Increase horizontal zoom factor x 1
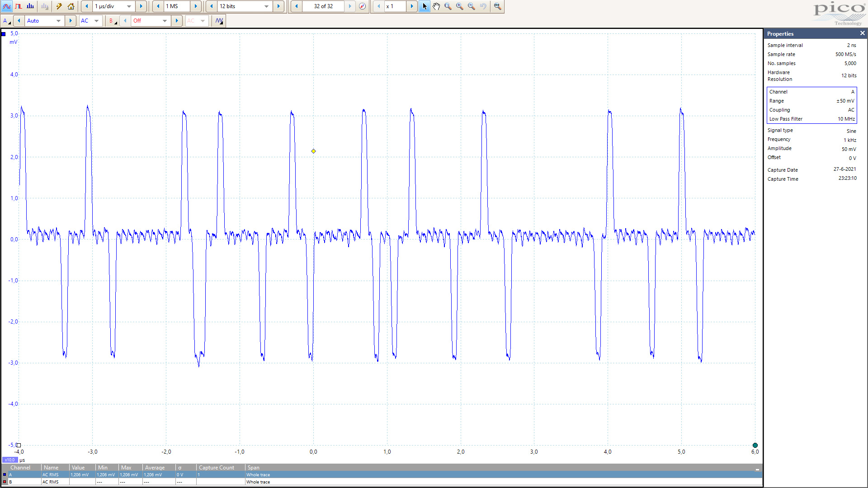This screenshot has width=868, height=488. click(412, 6)
